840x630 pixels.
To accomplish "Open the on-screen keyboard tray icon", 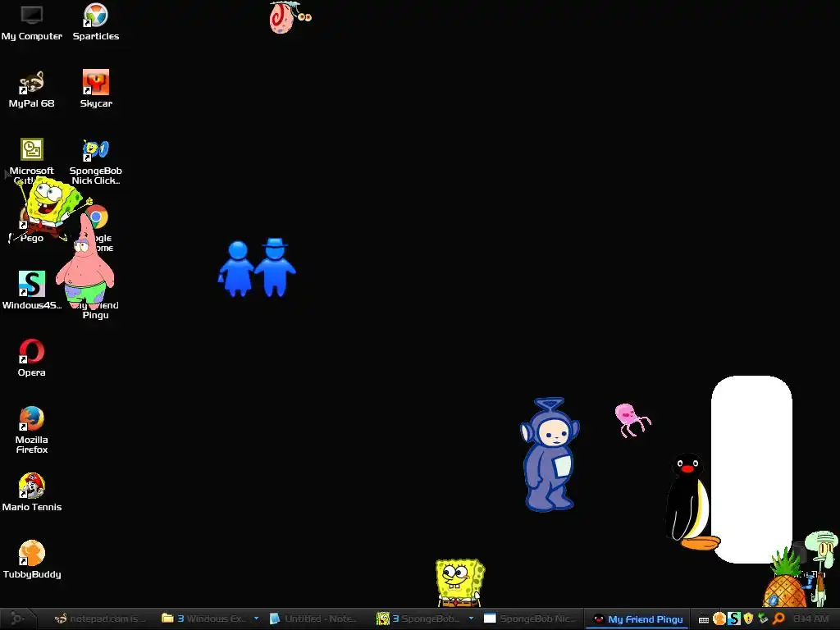I will (704, 620).
